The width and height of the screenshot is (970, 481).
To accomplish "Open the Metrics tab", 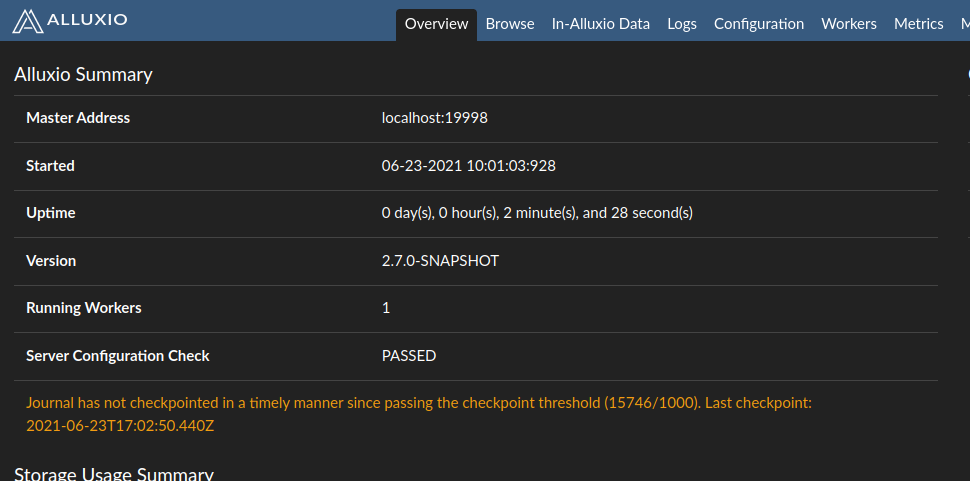I will [919, 25].
